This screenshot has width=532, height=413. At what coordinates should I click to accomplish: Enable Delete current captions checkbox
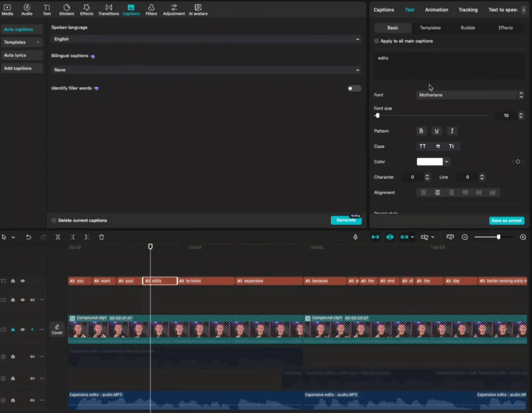[54, 221]
